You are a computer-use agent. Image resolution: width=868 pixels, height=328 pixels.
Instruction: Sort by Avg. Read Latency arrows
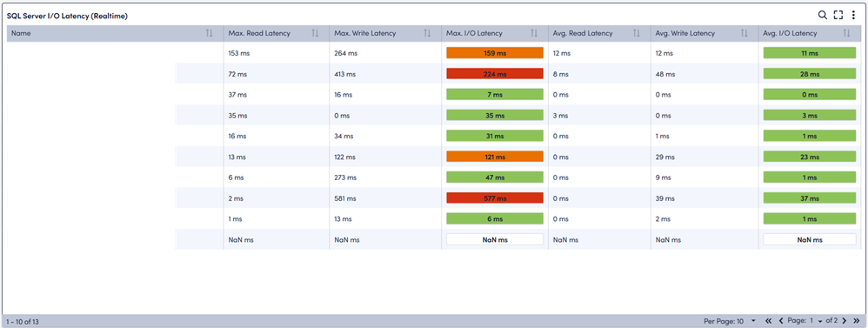pyautogui.click(x=636, y=33)
